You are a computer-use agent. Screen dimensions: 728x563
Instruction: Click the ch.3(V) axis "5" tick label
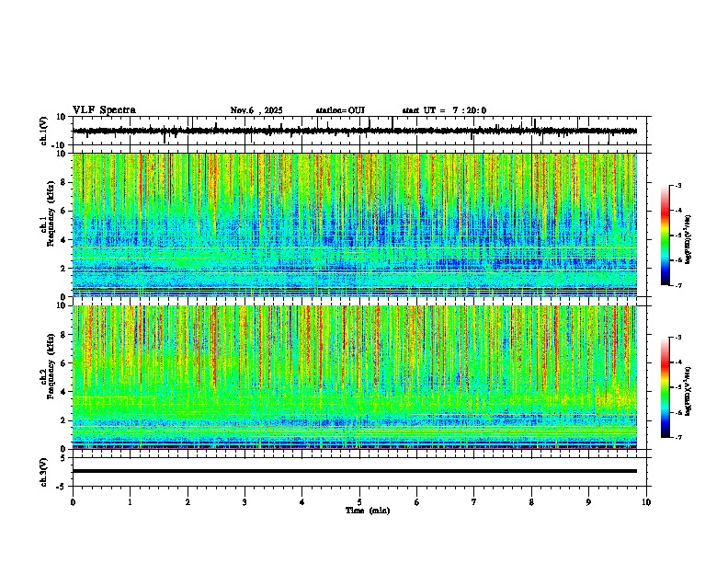point(63,458)
